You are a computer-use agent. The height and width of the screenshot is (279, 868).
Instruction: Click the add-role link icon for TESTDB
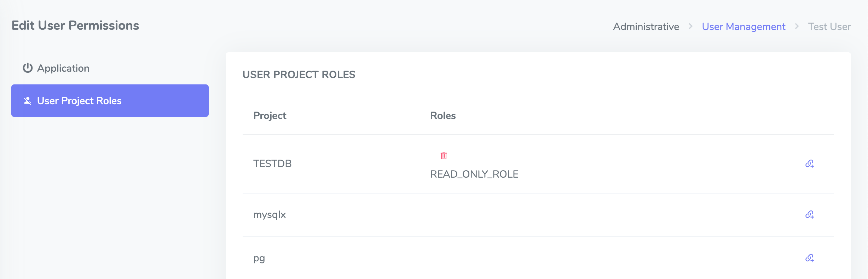point(809,164)
